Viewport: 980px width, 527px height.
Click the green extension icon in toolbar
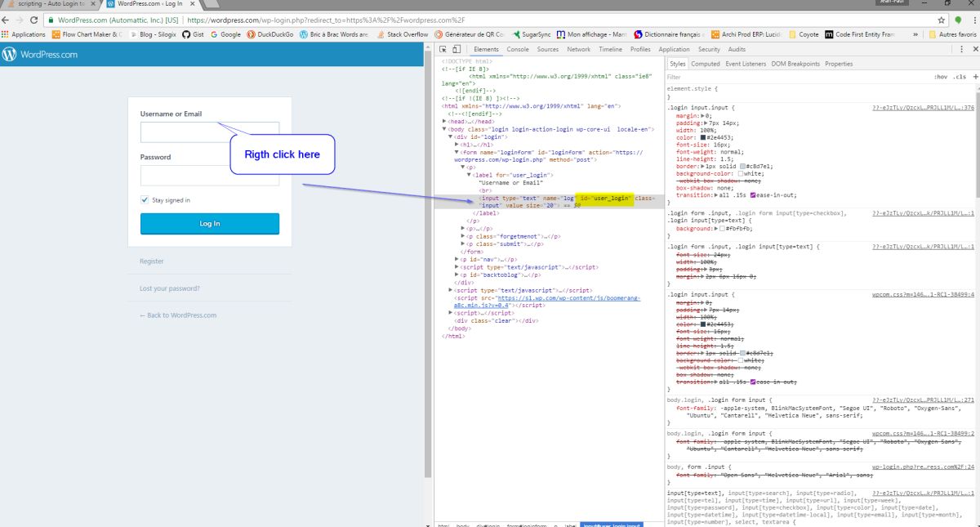tap(957, 20)
